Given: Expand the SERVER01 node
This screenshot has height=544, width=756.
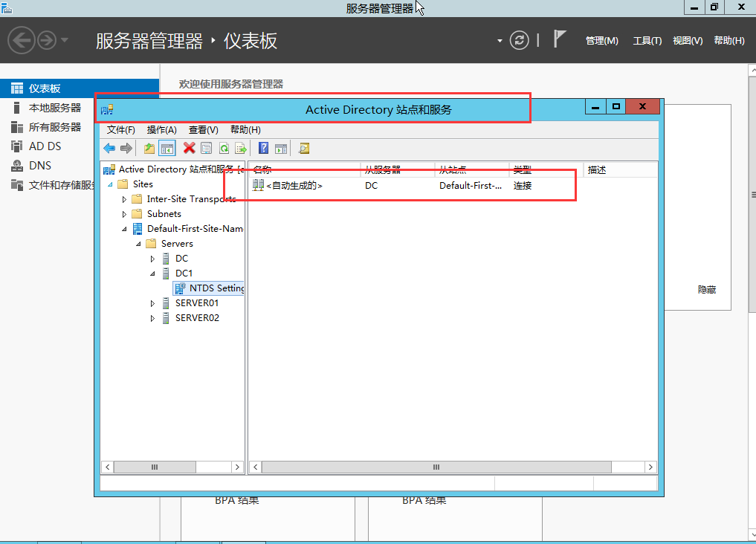Looking at the screenshot, I should coord(152,303).
